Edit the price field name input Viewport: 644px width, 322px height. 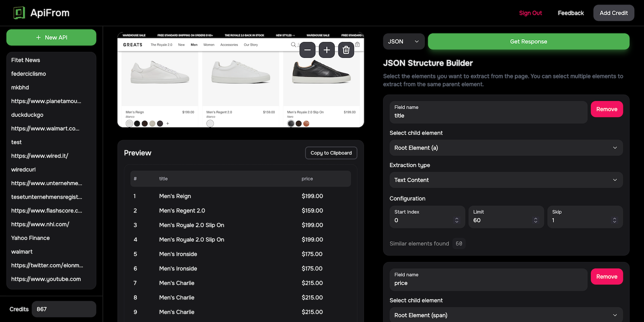tap(488, 280)
